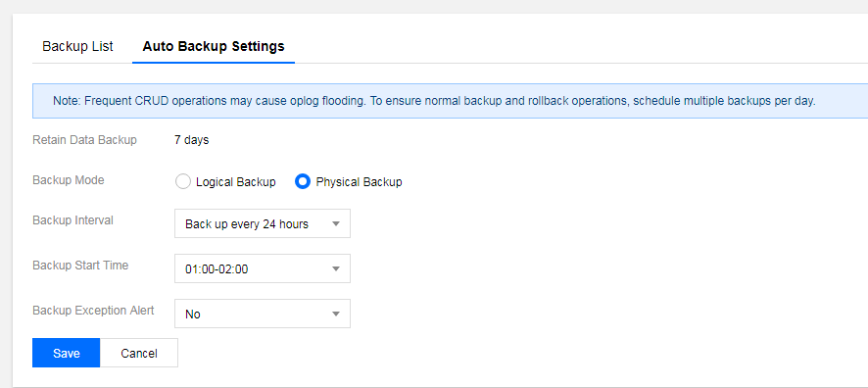The height and width of the screenshot is (388, 868).
Task: Open the Backup Start Time dropdown
Action: pyautogui.click(x=263, y=268)
